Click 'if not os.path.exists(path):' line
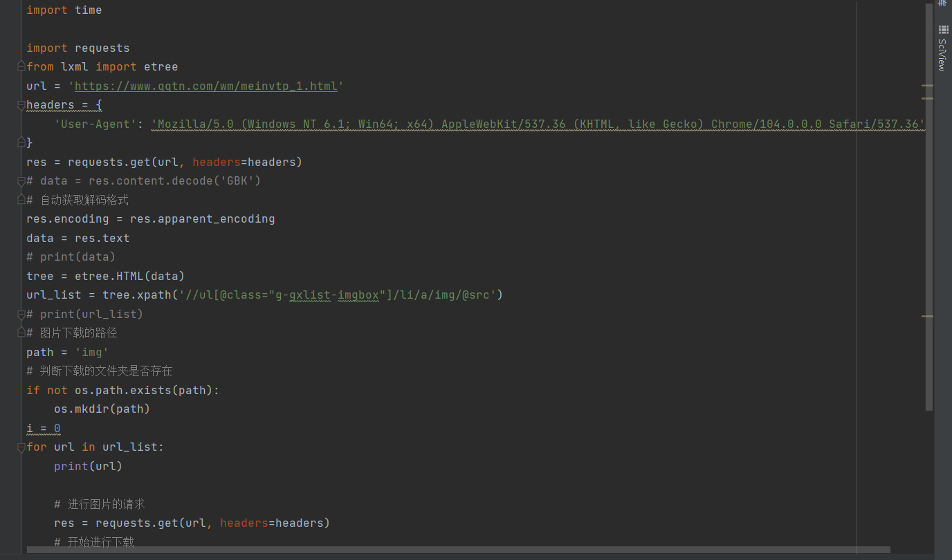Image resolution: width=952 pixels, height=560 pixels. coord(123,391)
